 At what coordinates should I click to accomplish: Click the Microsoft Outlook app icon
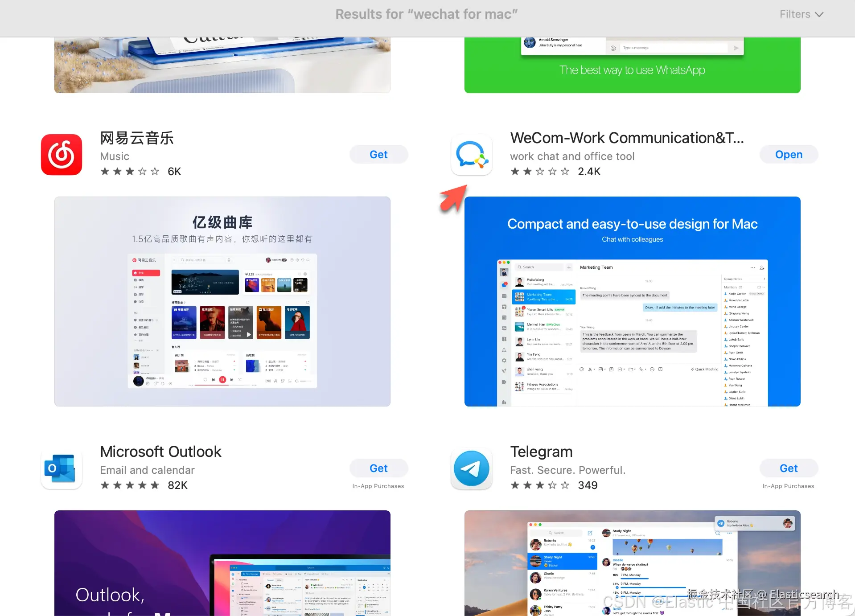62,468
